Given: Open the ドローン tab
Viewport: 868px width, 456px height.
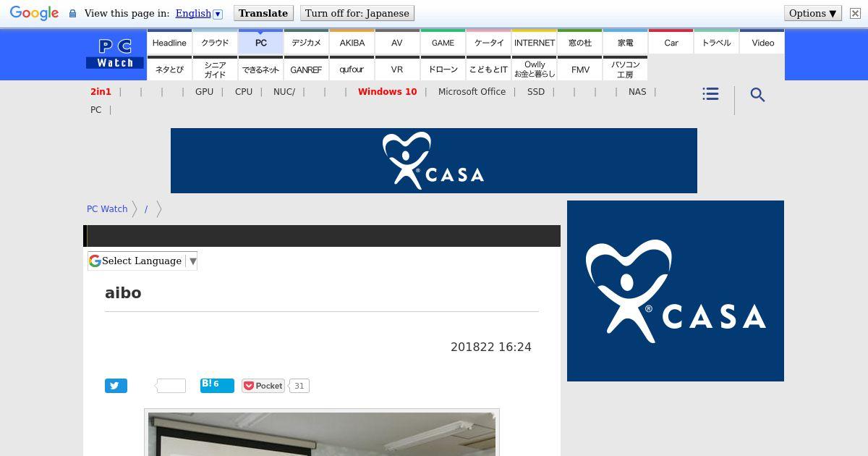Looking at the screenshot, I should [x=443, y=69].
